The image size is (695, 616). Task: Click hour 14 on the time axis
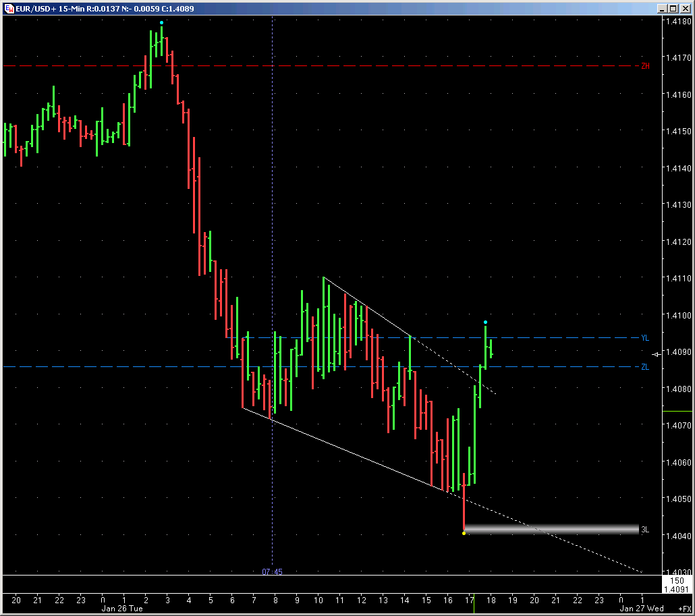(x=405, y=600)
